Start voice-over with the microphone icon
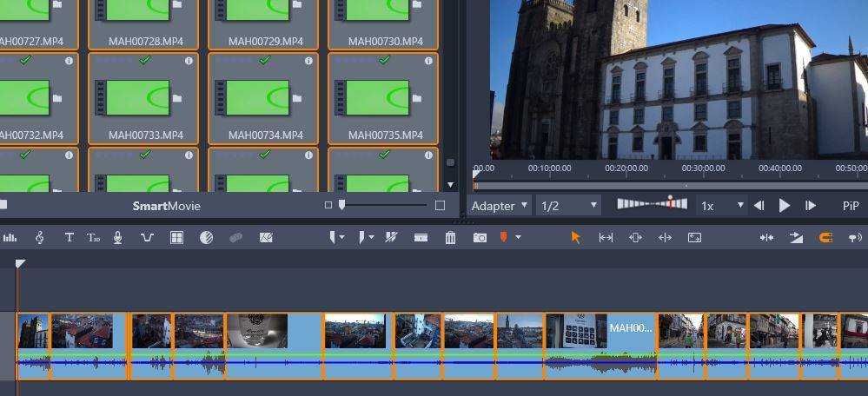This screenshot has width=868, height=396. (x=118, y=237)
